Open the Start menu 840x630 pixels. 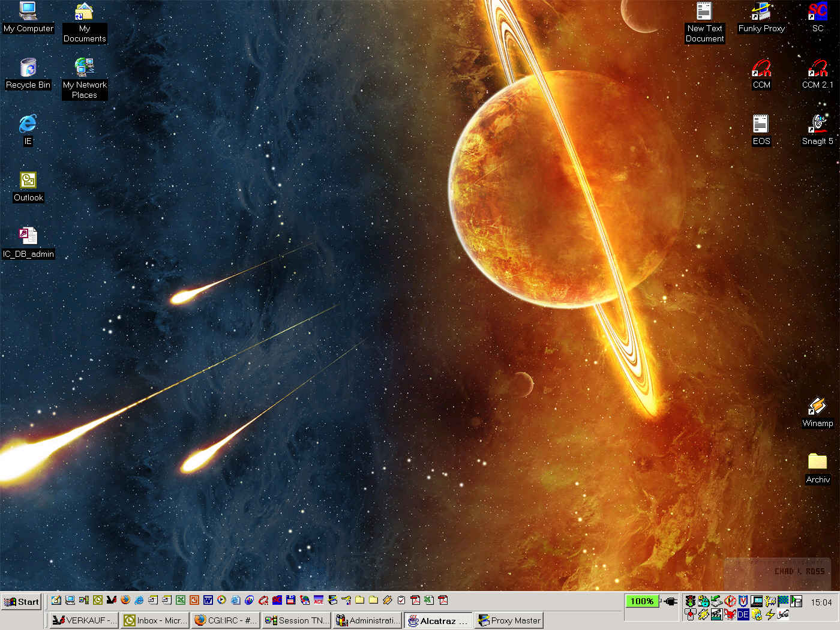coord(22,602)
